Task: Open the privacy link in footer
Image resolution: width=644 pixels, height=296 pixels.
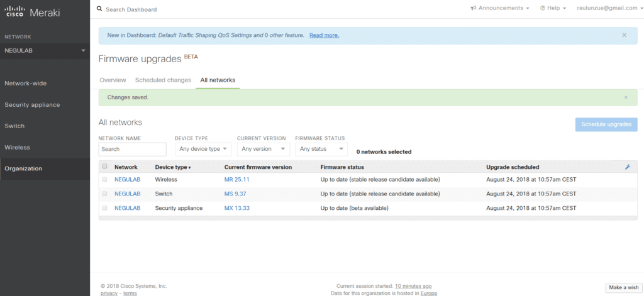Action: pyautogui.click(x=109, y=293)
